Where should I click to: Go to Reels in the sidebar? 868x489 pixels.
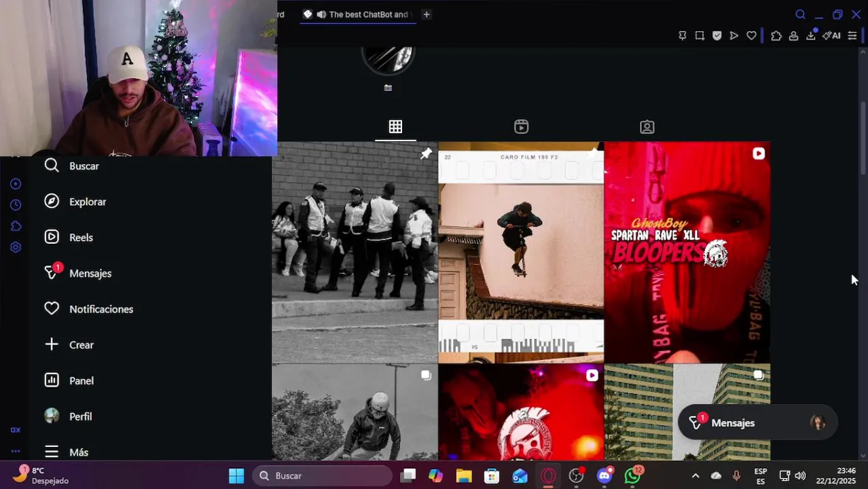(69, 237)
